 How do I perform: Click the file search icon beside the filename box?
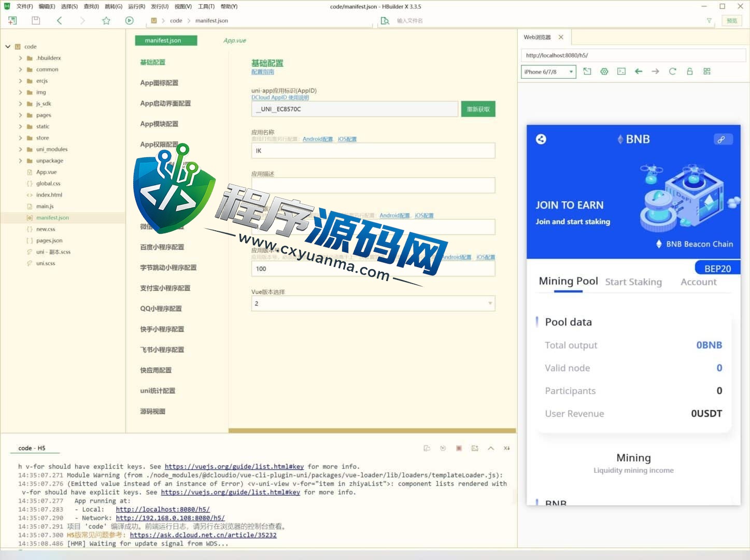(x=385, y=21)
